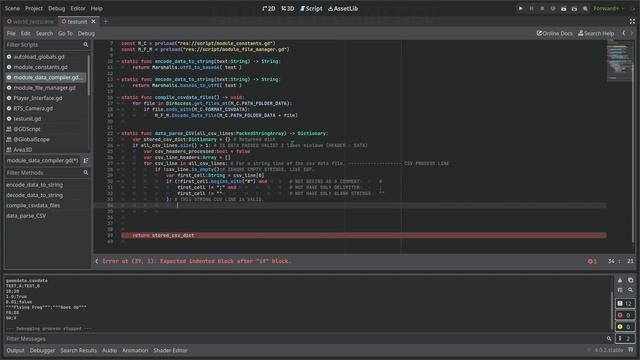Open RTS_Camera.gd script

click(x=33, y=108)
